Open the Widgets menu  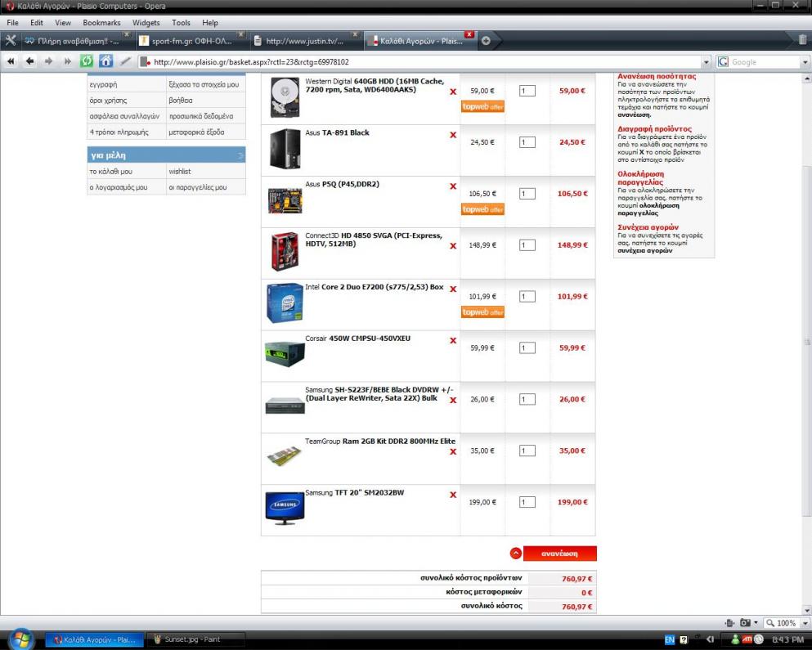click(146, 23)
